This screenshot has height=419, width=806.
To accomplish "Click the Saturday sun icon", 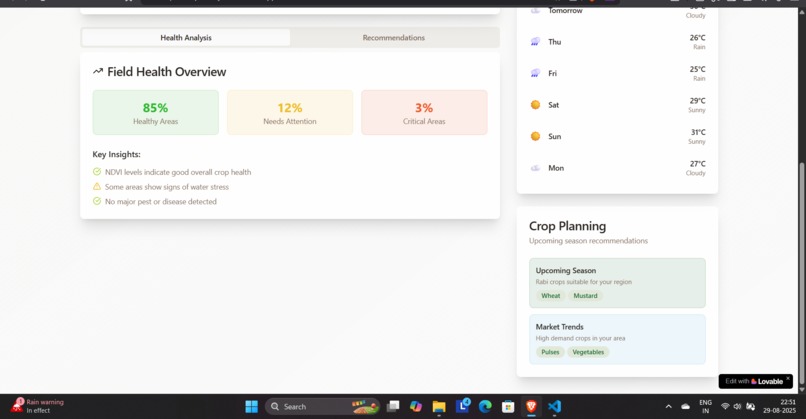I will [x=535, y=105].
